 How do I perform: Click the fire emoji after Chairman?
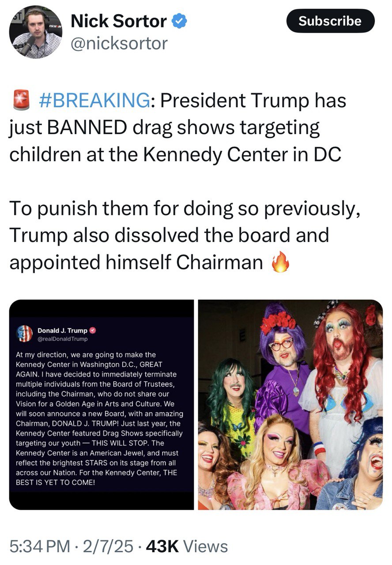(x=280, y=263)
